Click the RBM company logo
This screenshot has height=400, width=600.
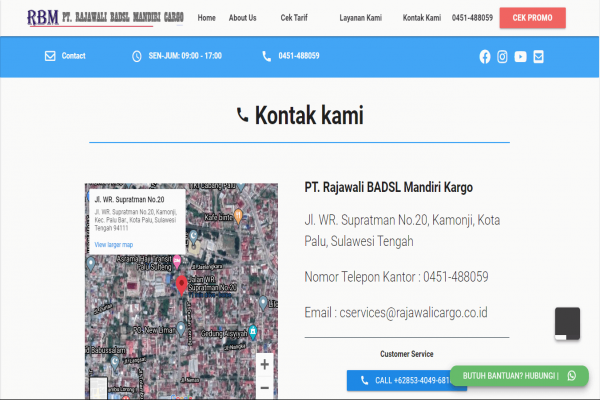tap(104, 17)
